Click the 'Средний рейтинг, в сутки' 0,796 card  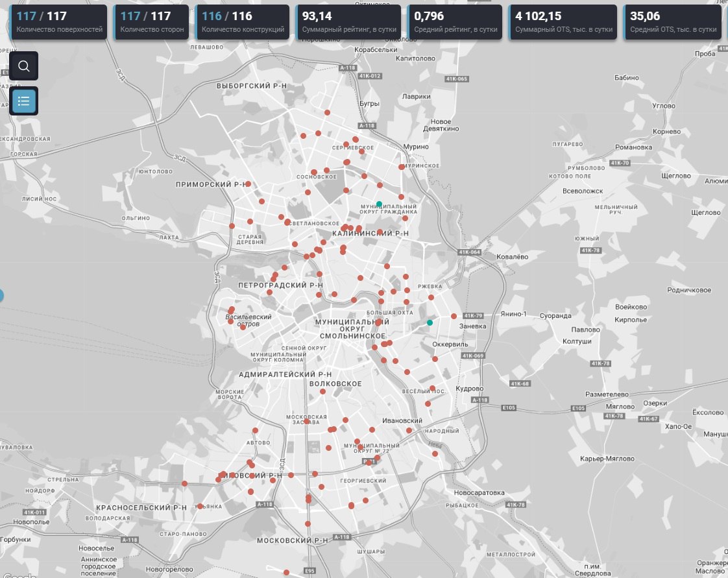(x=455, y=22)
